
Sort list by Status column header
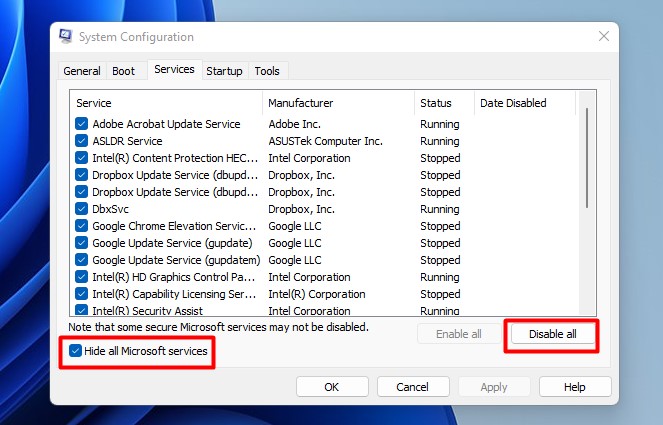(x=444, y=103)
